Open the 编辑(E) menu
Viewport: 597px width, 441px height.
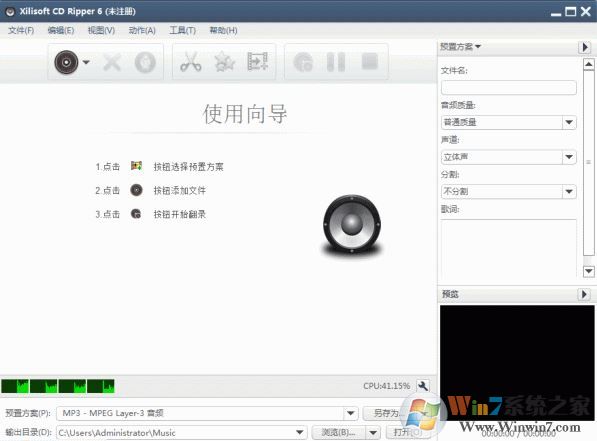(61, 30)
